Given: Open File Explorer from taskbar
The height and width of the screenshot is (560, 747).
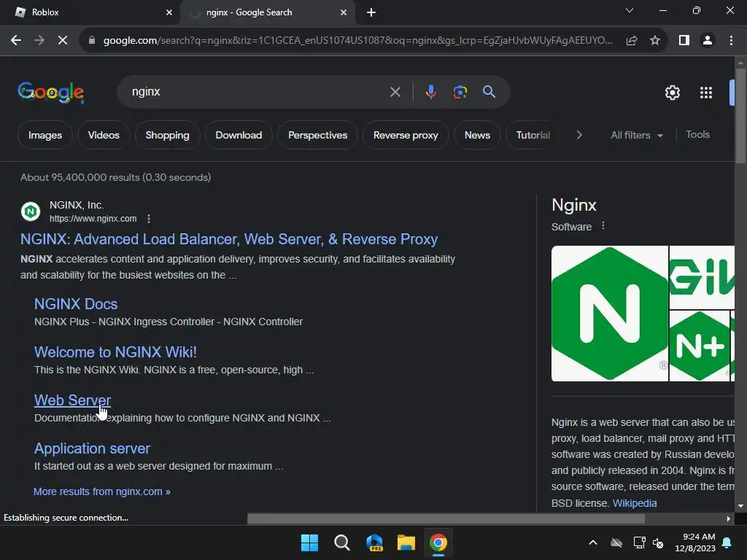Looking at the screenshot, I should coord(406,542).
